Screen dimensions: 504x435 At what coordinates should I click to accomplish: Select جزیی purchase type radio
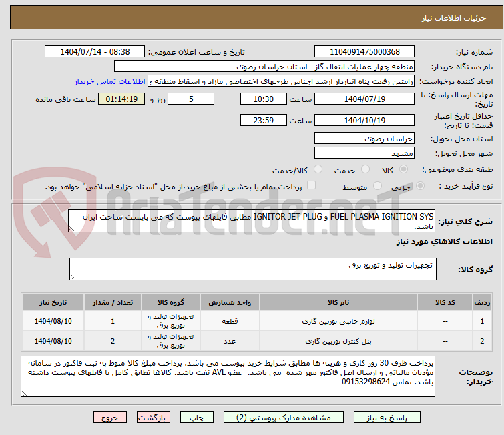(x=418, y=187)
